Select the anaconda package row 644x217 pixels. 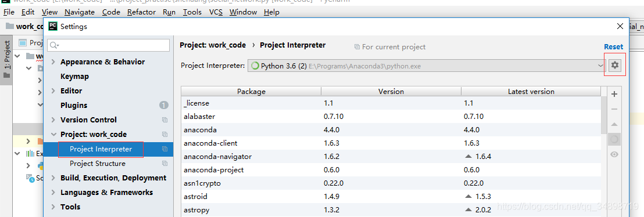[391, 130]
